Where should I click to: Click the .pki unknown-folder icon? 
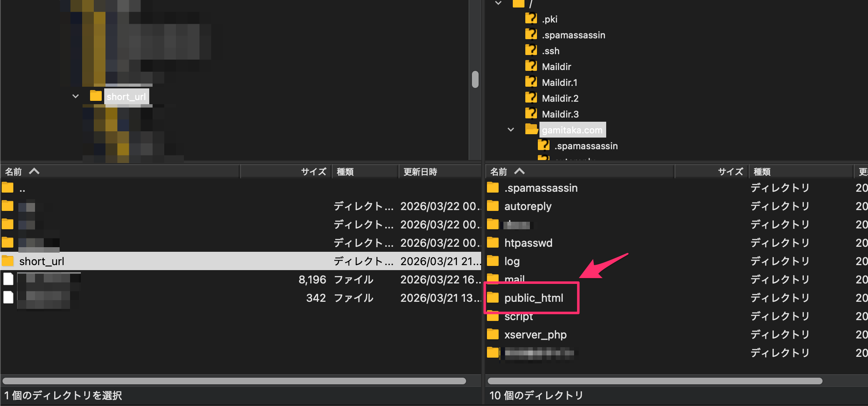tap(531, 19)
